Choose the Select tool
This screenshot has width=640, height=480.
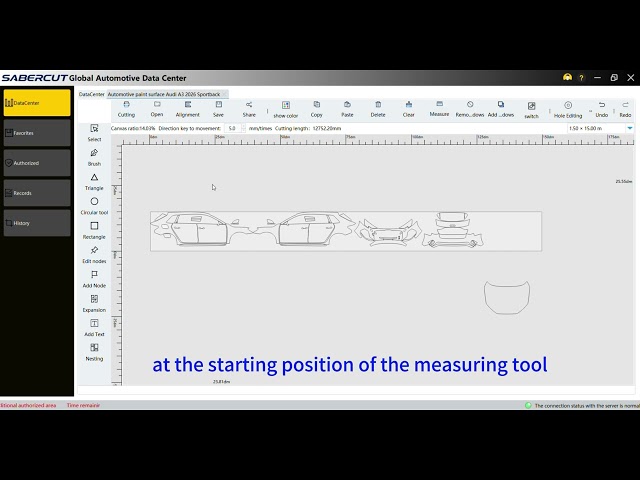point(94,133)
